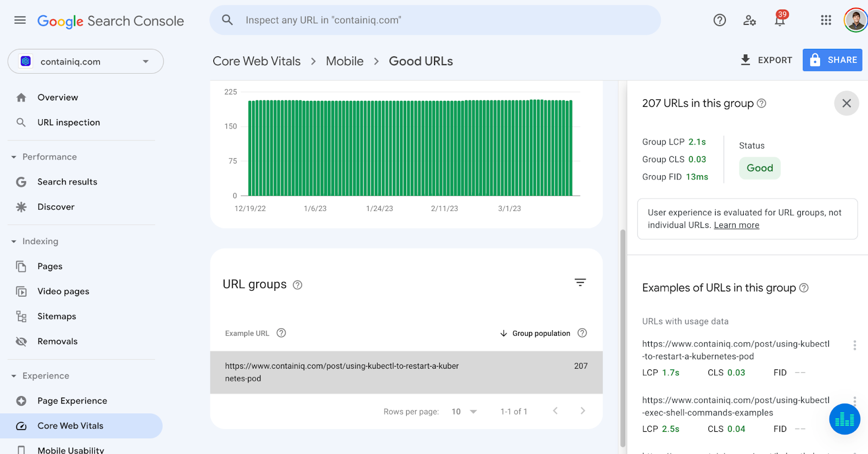868x454 pixels.
Task: Open Overview in the sidebar
Action: (x=58, y=98)
